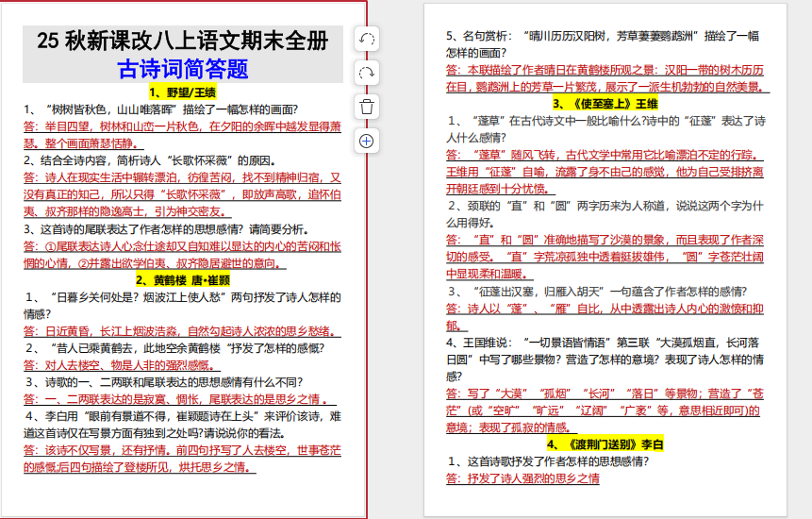Click the blue heading 古诗词简答题
Screen dimensions: 812x519
[183, 69]
